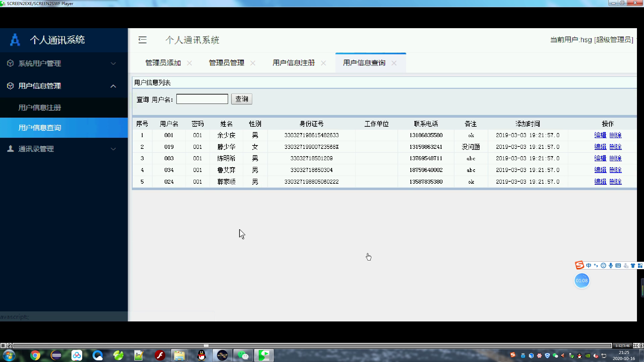This screenshot has height=362, width=644.
Task: Delete the row for 陈明希
Action: point(615,158)
